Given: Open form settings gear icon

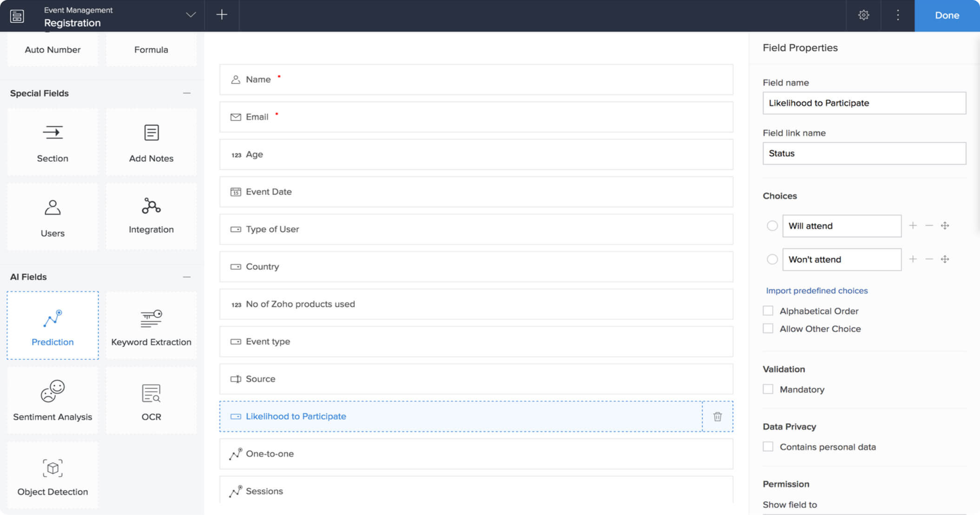Looking at the screenshot, I should click(863, 15).
